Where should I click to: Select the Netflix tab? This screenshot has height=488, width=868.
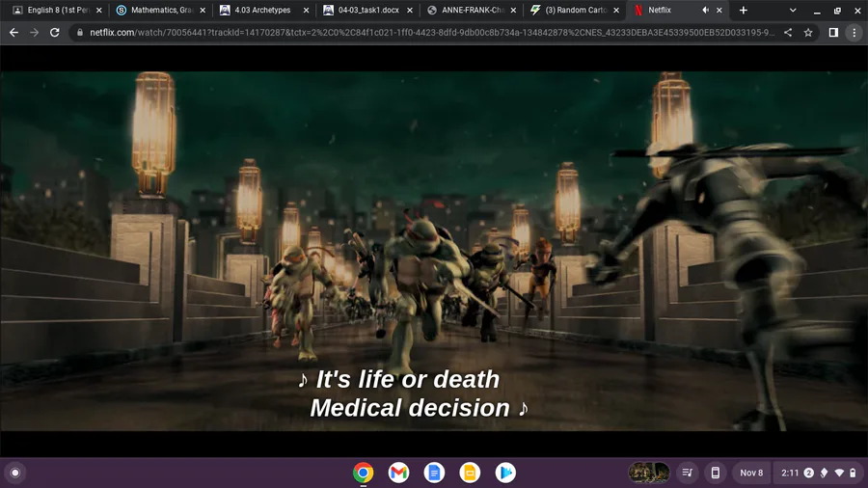tap(659, 10)
